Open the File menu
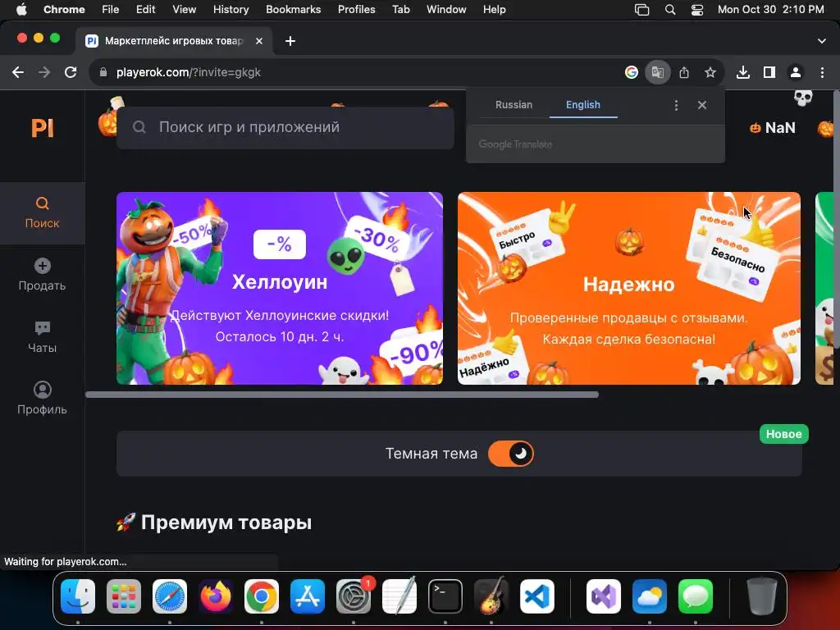The image size is (840, 630). point(111,10)
